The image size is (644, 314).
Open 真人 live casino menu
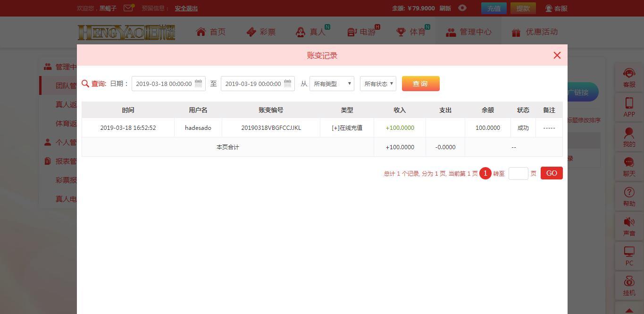[x=312, y=32]
